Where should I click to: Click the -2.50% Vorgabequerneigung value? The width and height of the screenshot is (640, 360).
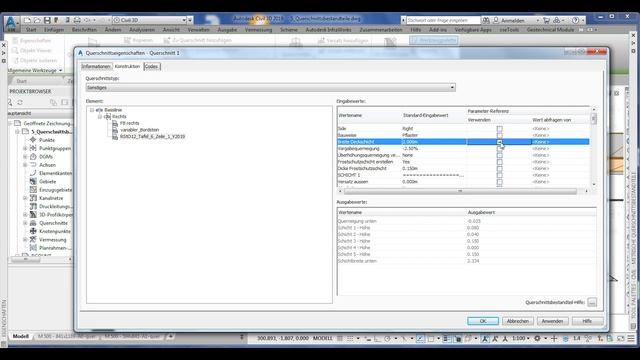click(x=410, y=149)
